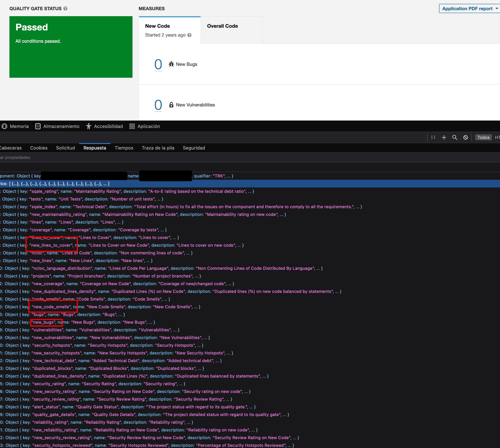Switch to the Overall Code tab
Image resolution: width=500 pixels, height=448 pixels.
222,26
